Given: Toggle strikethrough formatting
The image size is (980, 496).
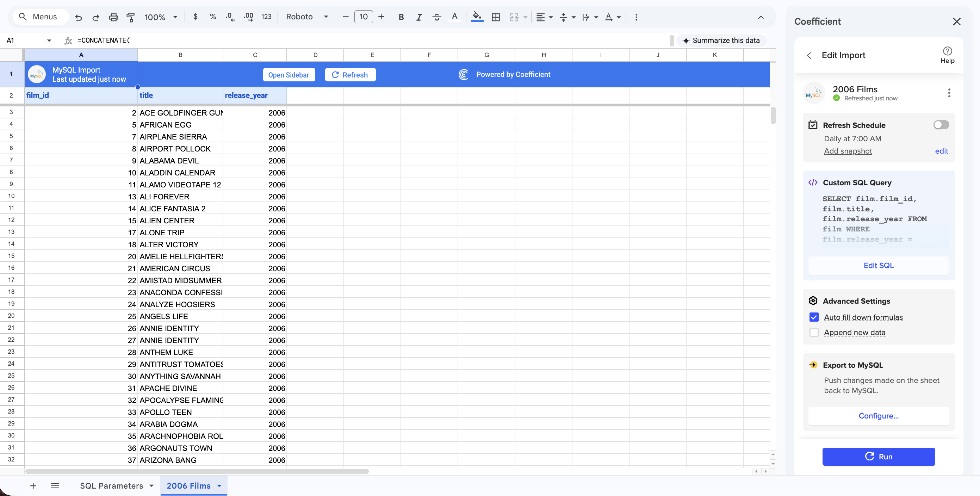Looking at the screenshot, I should point(437,17).
